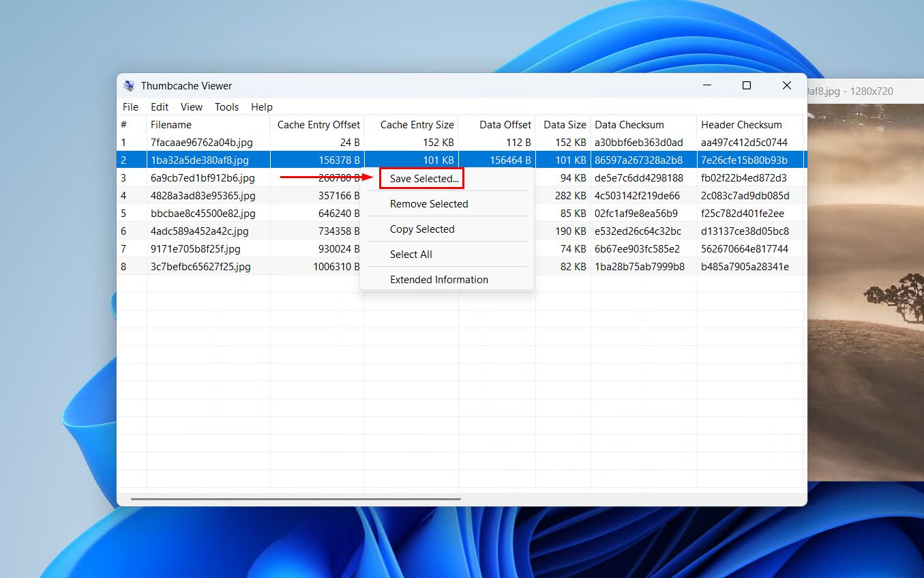The height and width of the screenshot is (578, 924).
Task: Select file 9171e705b8f25f.jpg
Action: click(x=196, y=249)
